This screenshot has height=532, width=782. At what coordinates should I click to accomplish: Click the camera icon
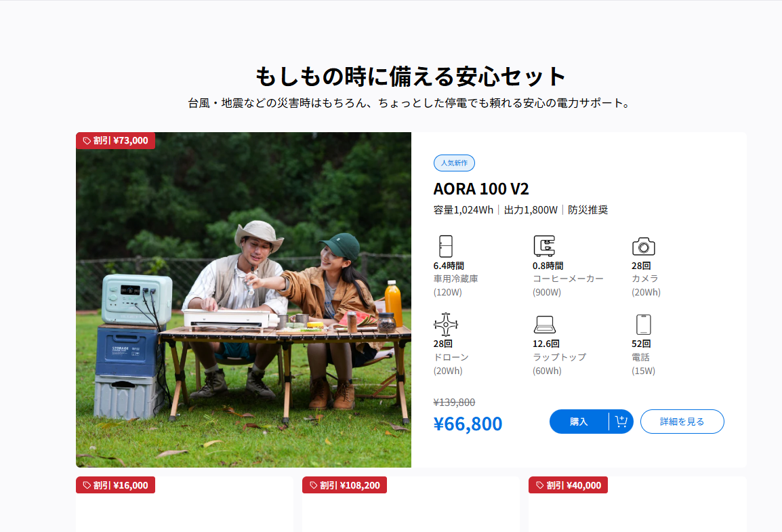point(643,246)
